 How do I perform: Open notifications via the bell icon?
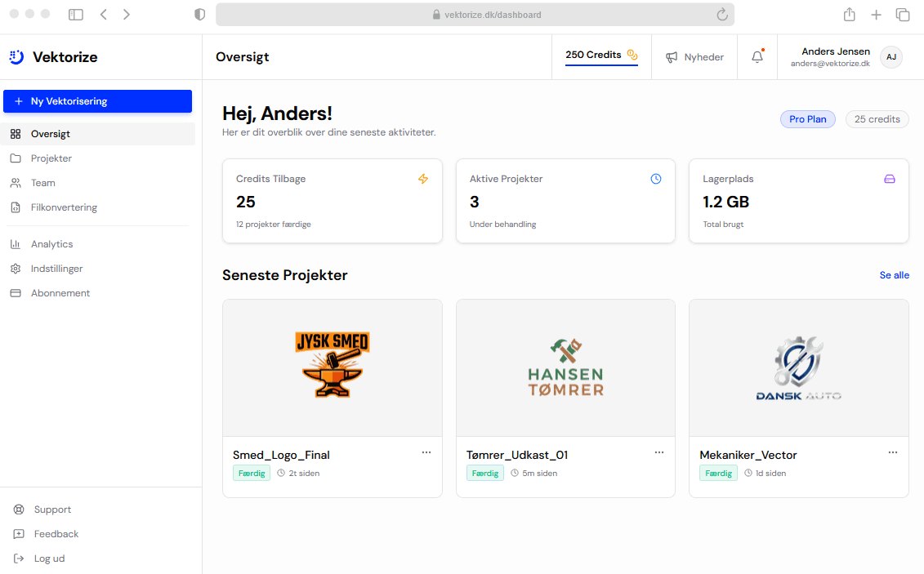point(756,56)
